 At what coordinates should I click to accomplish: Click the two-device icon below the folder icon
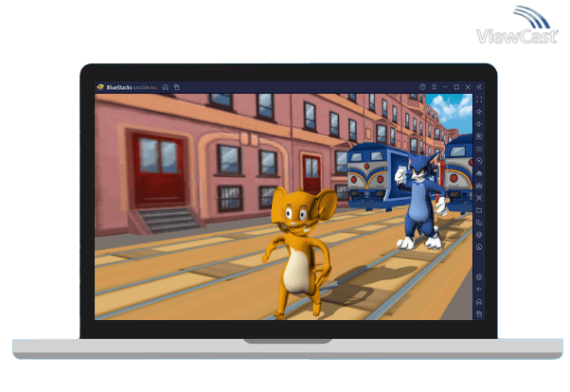point(479,223)
